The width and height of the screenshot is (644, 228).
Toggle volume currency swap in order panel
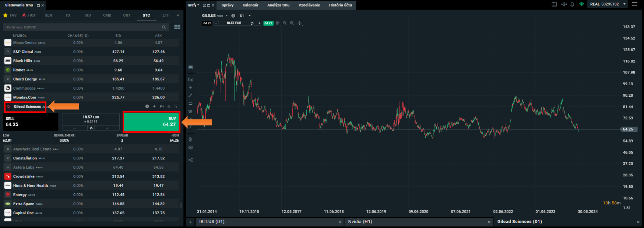91,128
